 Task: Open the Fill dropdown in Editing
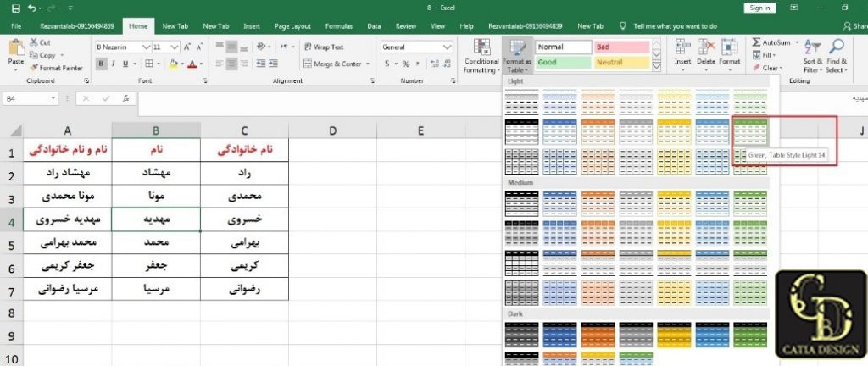765,55
